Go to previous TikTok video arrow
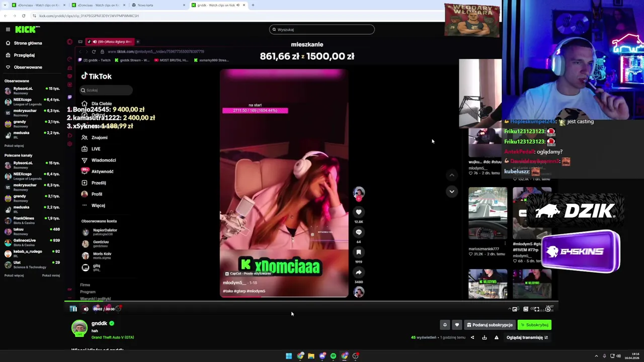Image resolution: width=644 pixels, height=362 pixels. tap(452, 175)
